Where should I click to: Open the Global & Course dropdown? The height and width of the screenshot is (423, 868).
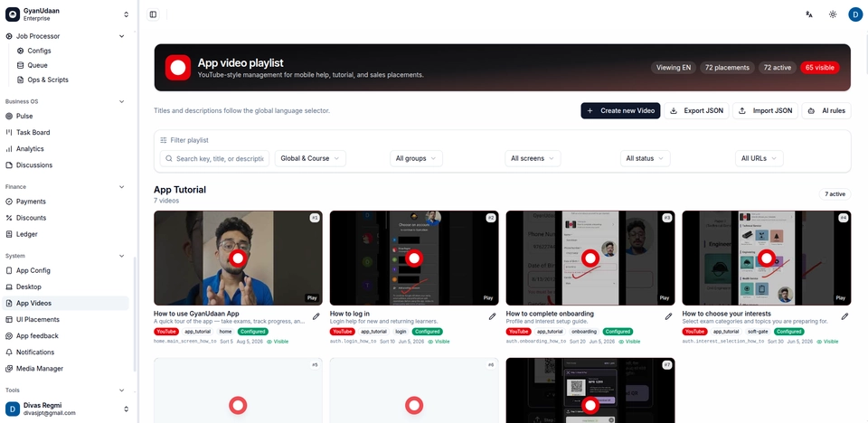click(310, 158)
